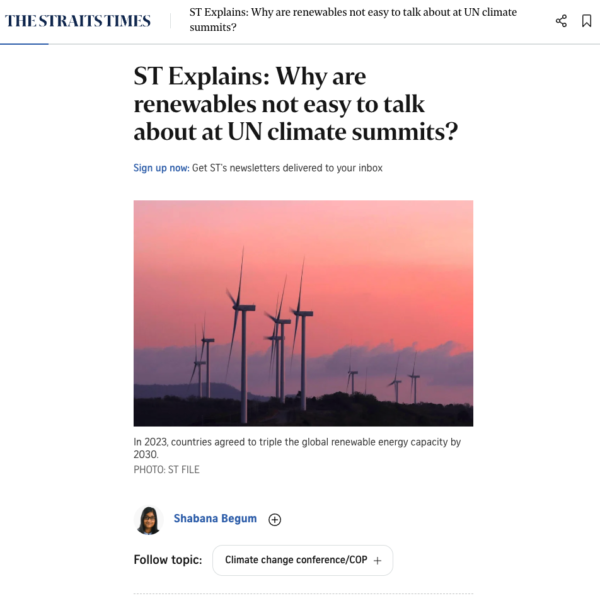Bookmark this article using the header icon
The height and width of the screenshot is (596, 600).
(586, 21)
